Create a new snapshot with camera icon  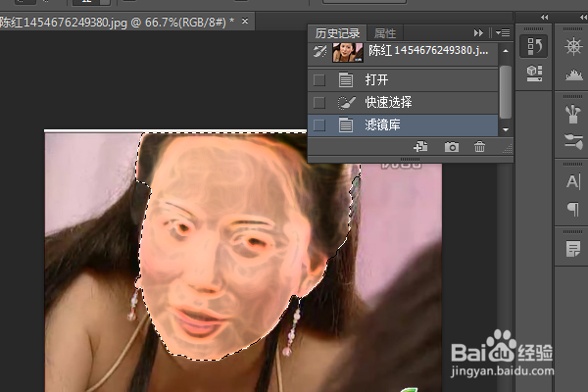point(452,147)
